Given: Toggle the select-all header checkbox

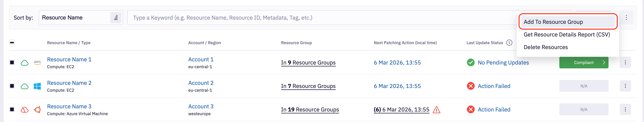Looking at the screenshot, I should coord(12,43).
